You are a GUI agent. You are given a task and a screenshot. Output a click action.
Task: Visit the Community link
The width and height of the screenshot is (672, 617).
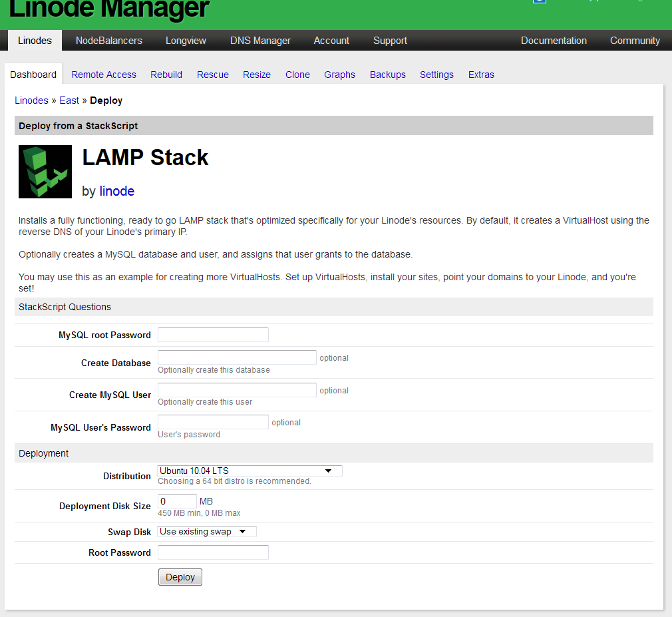635,41
